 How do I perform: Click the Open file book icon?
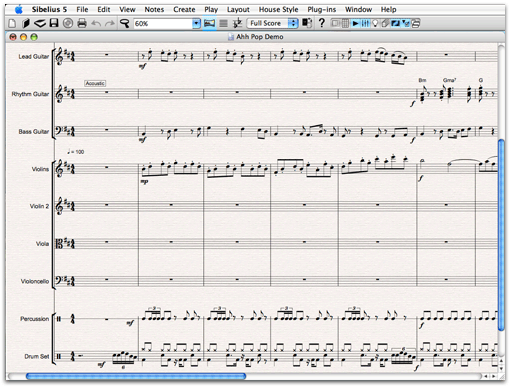[x=26, y=23]
